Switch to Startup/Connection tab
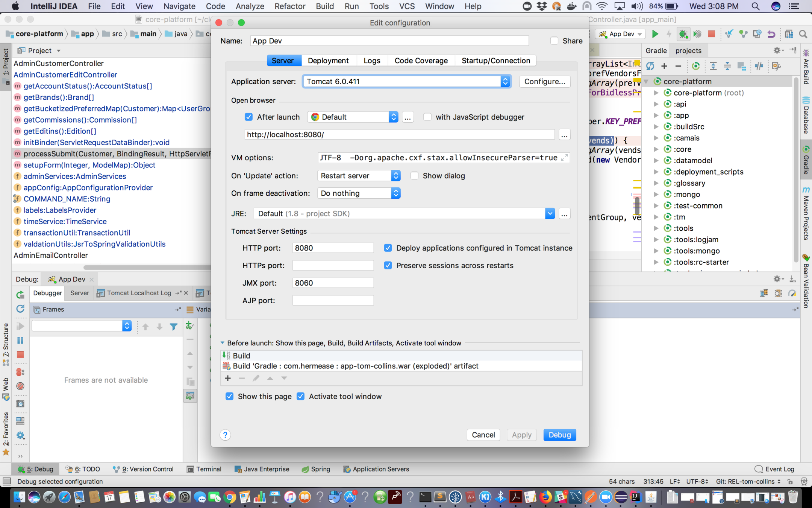This screenshot has height=508, width=812. coord(496,61)
